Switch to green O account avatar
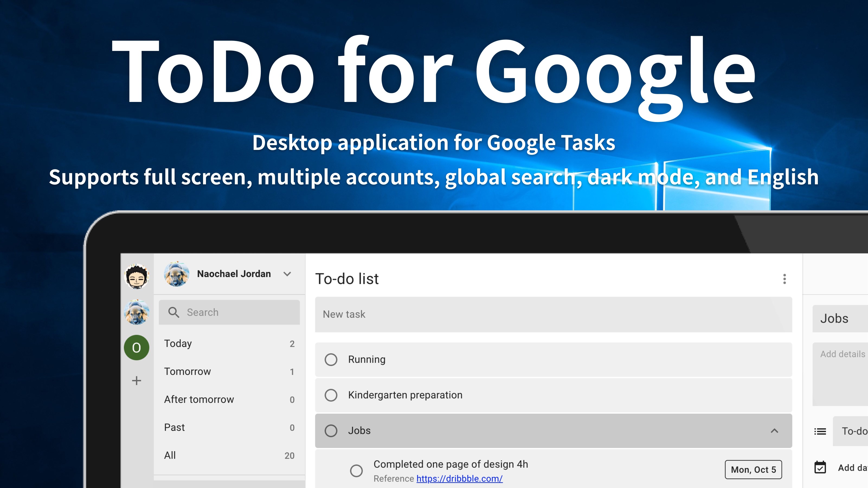This screenshot has height=488, width=868. [136, 348]
